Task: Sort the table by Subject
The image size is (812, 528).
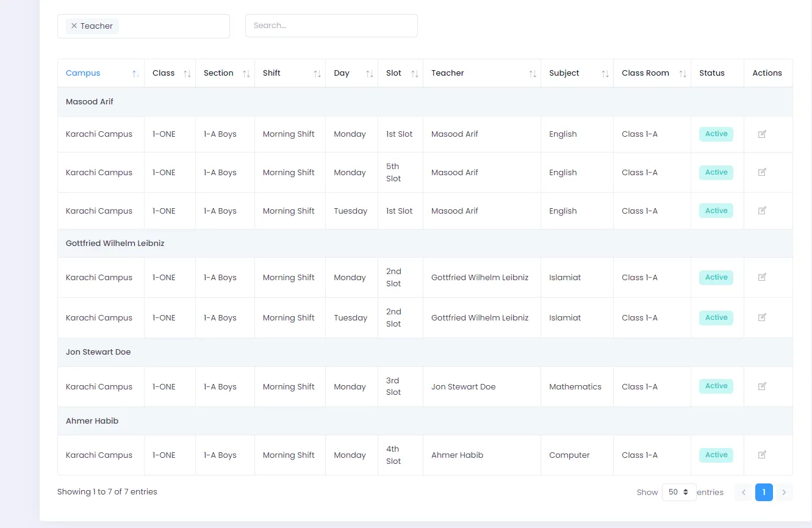Action: pos(604,73)
